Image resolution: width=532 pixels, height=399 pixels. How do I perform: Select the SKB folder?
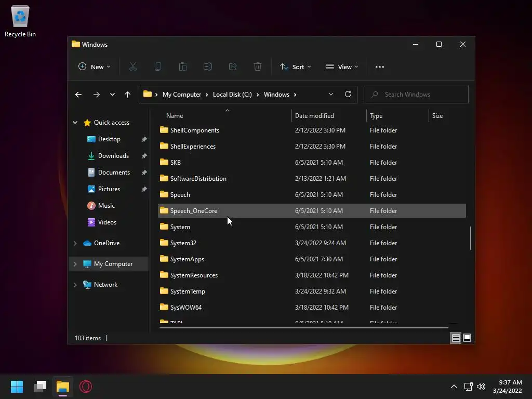pyautogui.click(x=312, y=163)
